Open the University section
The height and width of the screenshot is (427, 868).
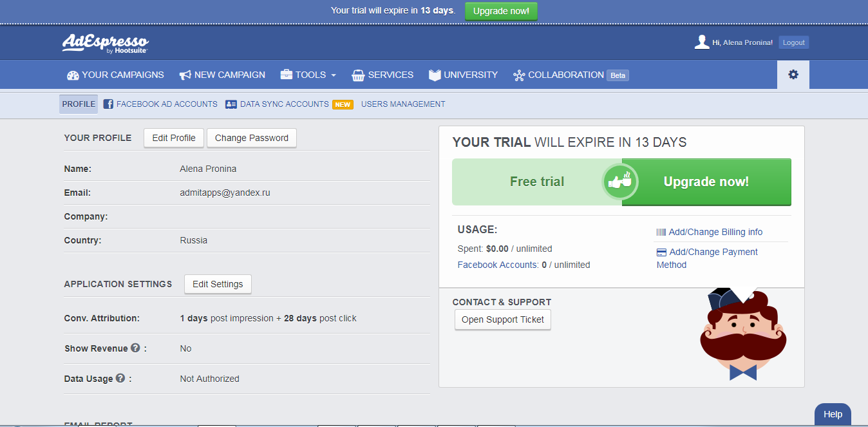[463, 75]
